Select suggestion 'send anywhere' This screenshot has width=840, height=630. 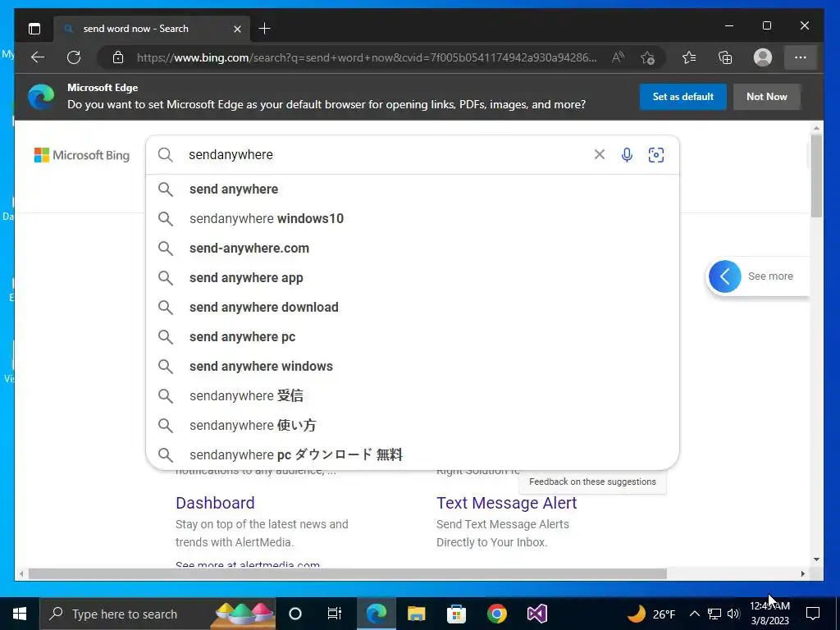413,189
